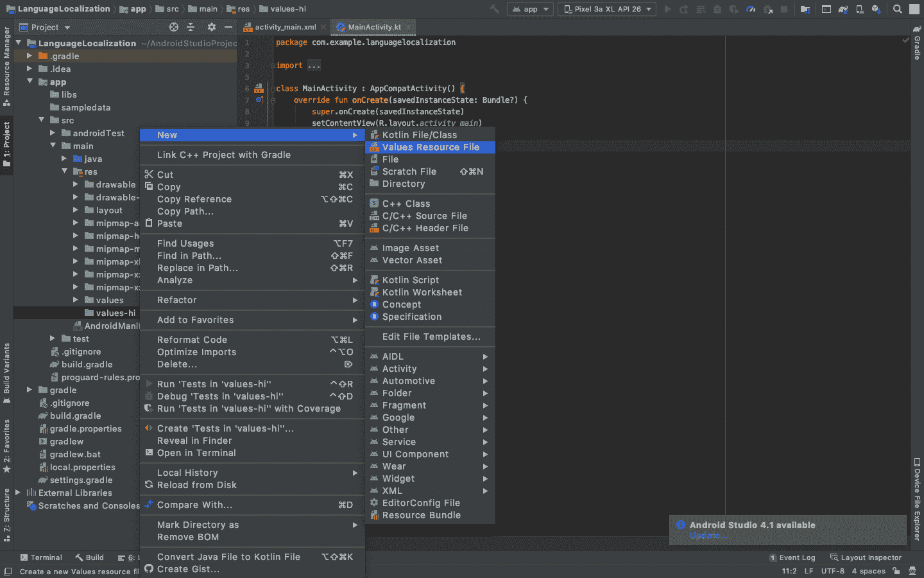
Task: Sync project with Gradle files
Action: pyautogui.click(x=843, y=9)
